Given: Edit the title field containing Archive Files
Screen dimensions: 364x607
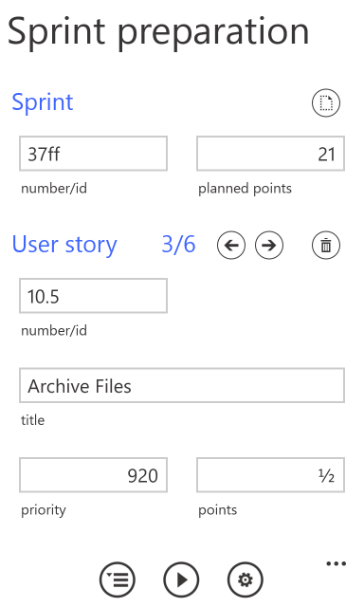Looking at the screenshot, I should 182,386.
